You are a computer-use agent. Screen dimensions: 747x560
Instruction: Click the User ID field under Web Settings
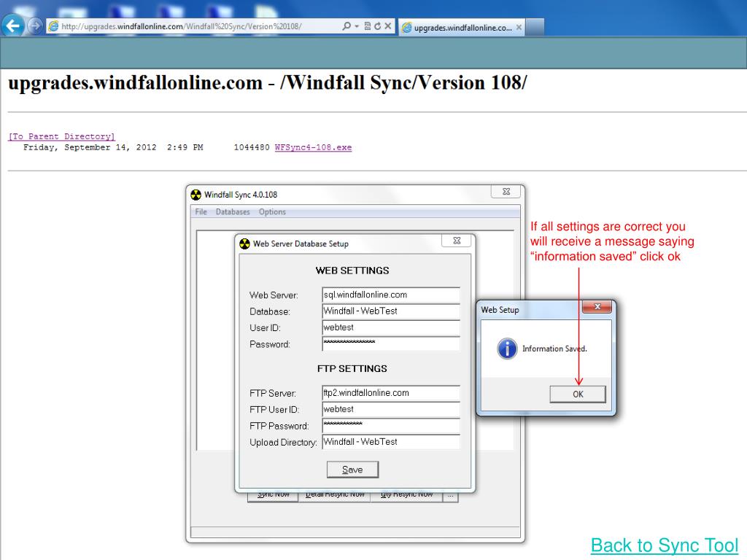[x=391, y=327]
